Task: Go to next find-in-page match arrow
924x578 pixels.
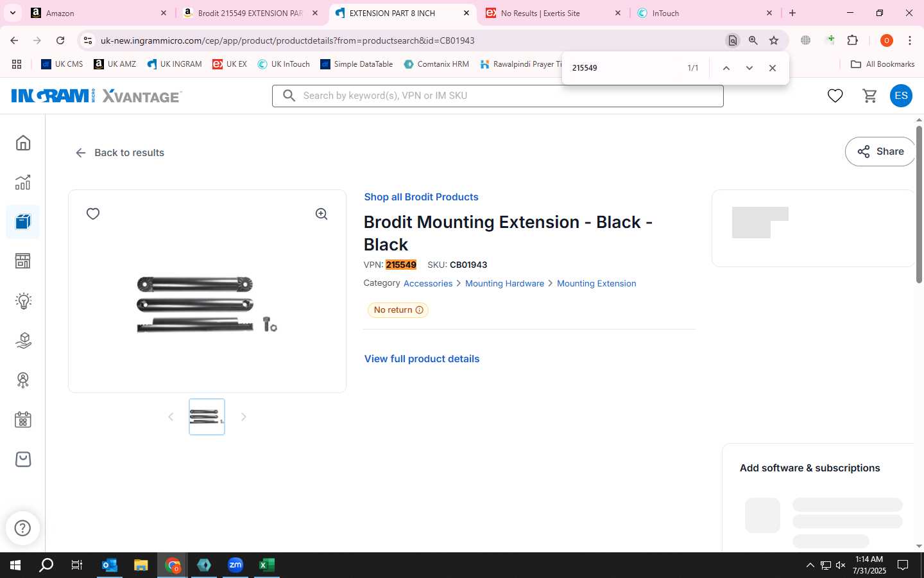Action: click(x=749, y=68)
